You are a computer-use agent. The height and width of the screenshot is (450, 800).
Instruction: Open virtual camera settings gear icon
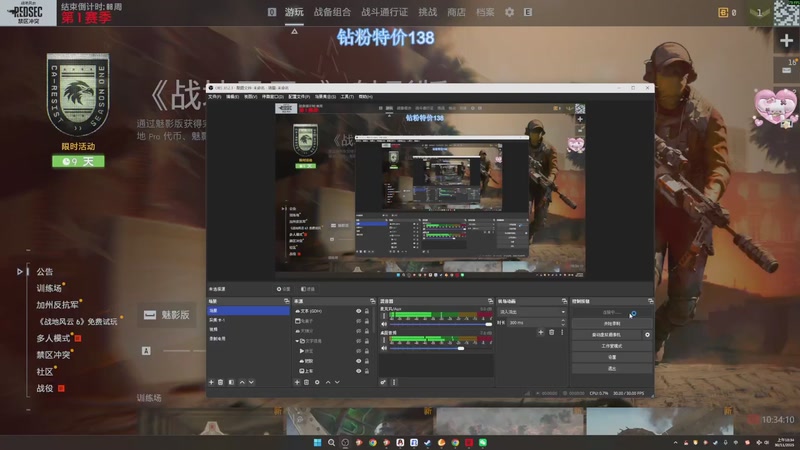(x=647, y=335)
